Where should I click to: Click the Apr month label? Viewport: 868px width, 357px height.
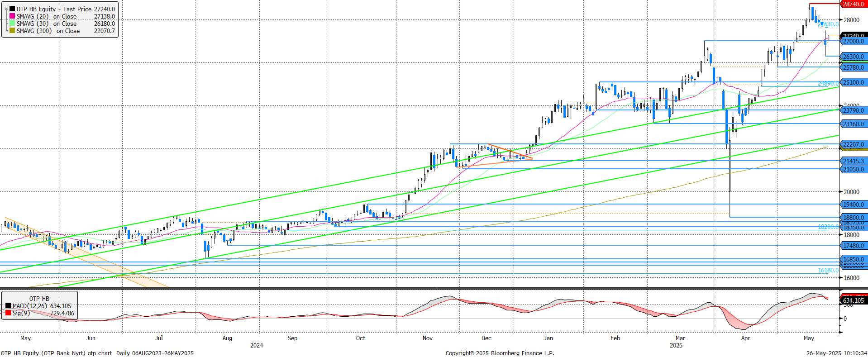pyautogui.click(x=745, y=338)
